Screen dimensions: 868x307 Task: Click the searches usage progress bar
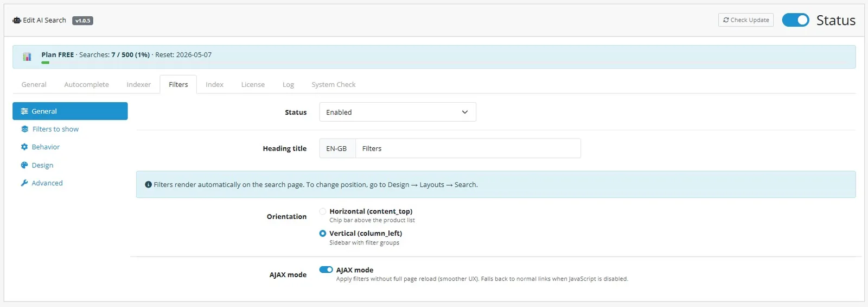pos(46,62)
